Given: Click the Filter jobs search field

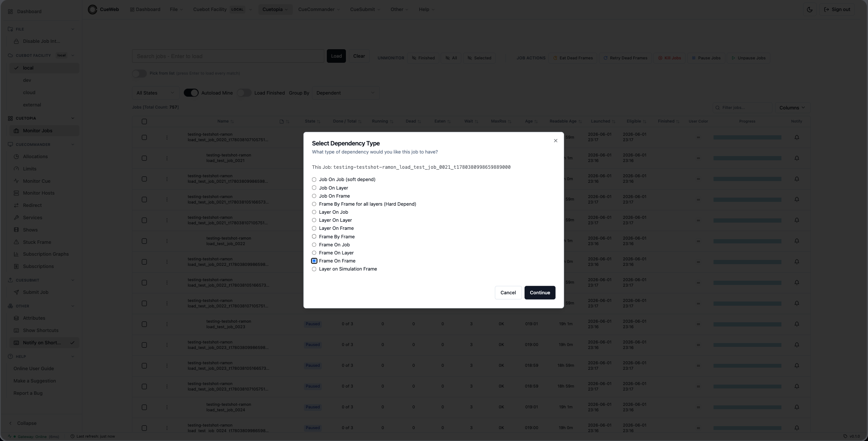Looking at the screenshot, I should (742, 108).
